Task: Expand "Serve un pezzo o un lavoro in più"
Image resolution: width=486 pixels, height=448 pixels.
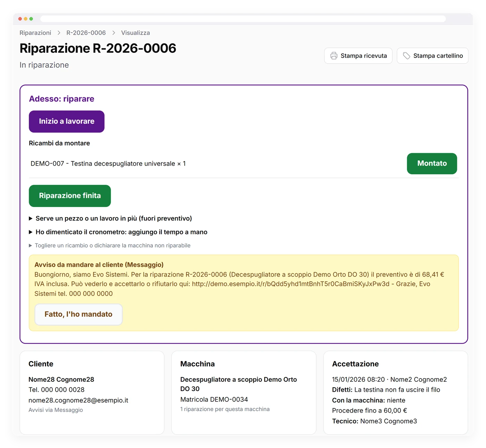Action: tap(110, 218)
